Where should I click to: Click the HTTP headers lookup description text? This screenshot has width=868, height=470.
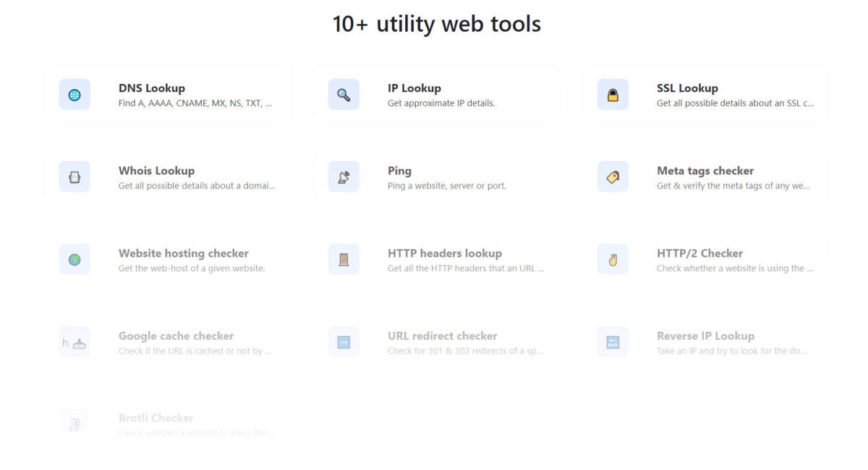coord(466,268)
